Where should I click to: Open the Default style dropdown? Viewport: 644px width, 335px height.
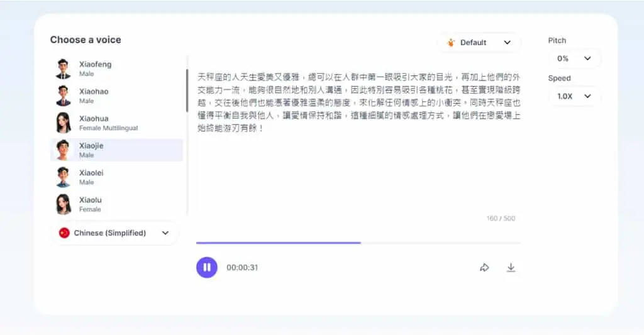click(479, 42)
